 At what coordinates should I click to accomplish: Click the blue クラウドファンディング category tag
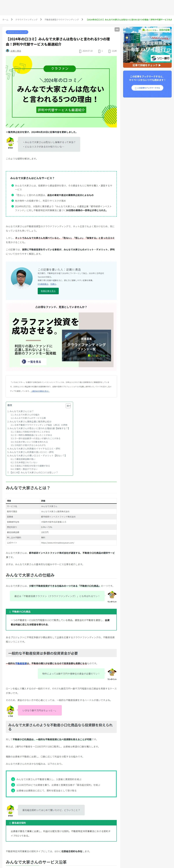[17, 32]
